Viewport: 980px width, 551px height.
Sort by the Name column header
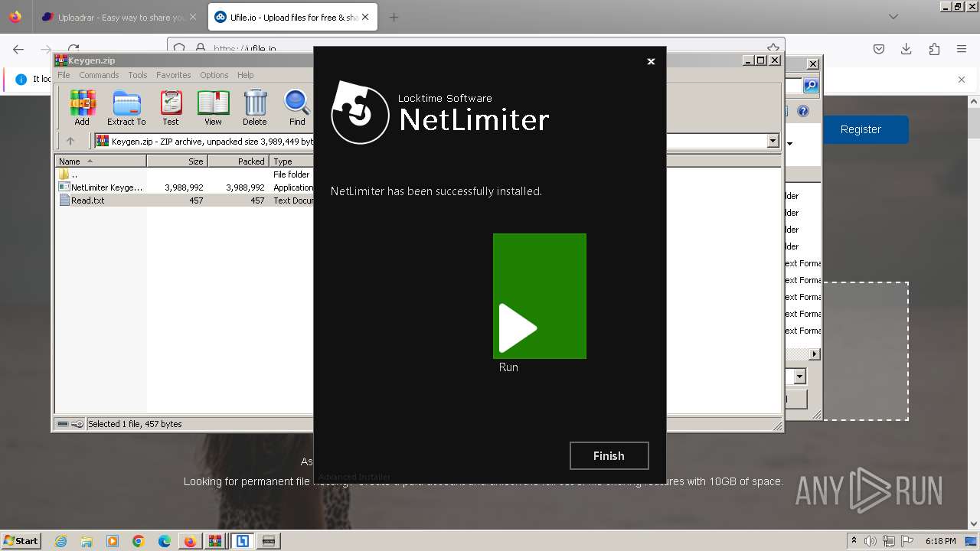click(x=101, y=161)
